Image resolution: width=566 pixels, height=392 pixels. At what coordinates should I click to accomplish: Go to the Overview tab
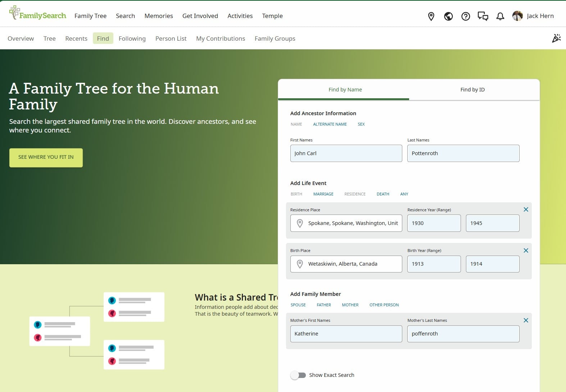tap(21, 39)
